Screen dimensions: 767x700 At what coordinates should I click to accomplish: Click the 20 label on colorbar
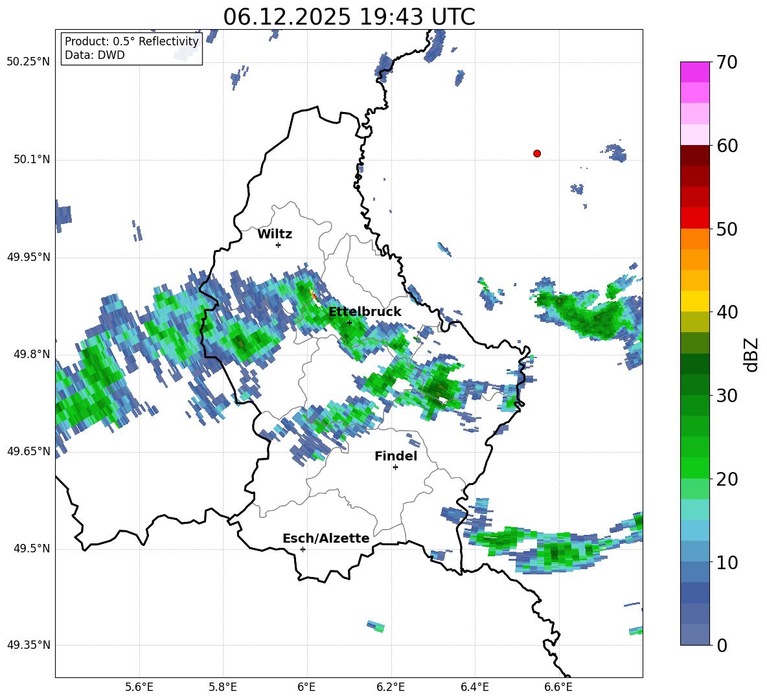727,479
